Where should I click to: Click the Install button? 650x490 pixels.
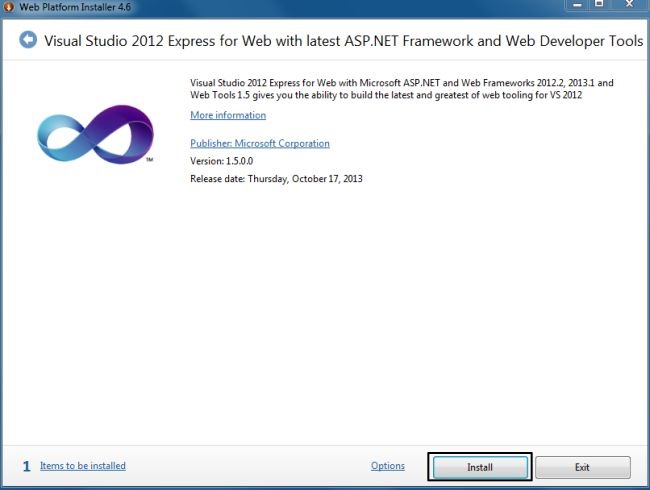click(480, 467)
